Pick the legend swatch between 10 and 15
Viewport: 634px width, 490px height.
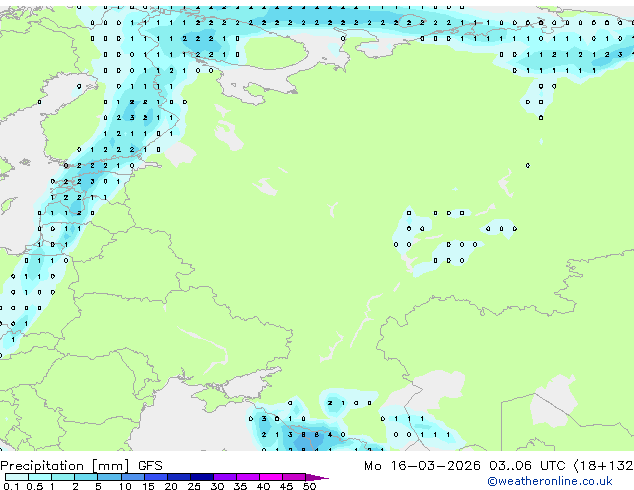click(133, 477)
